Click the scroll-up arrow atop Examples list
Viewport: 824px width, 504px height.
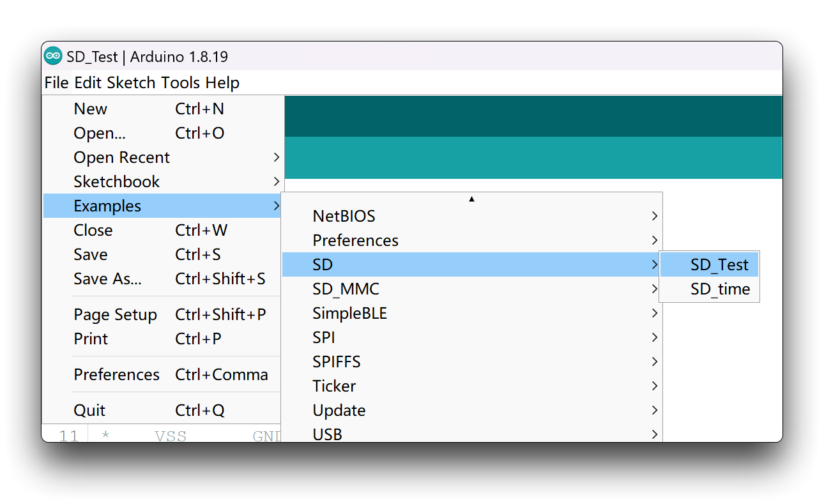[x=471, y=199]
